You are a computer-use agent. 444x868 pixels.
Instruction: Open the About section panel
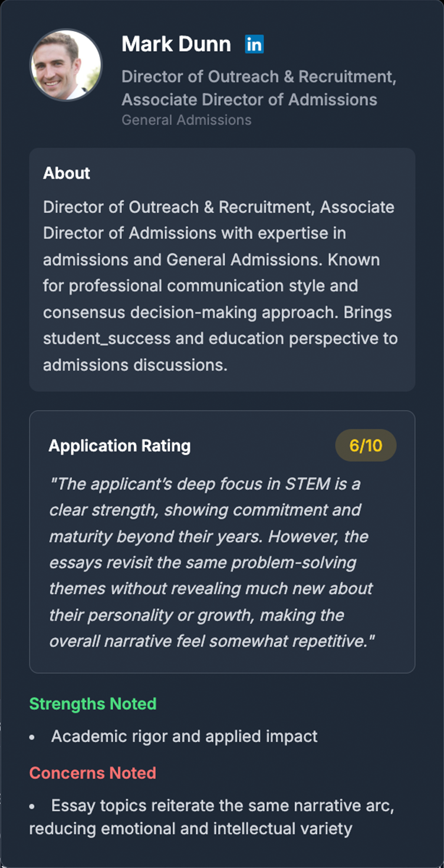(x=222, y=268)
